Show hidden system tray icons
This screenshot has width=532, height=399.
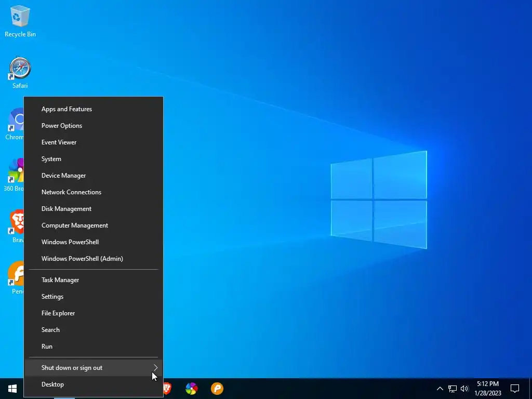point(440,389)
